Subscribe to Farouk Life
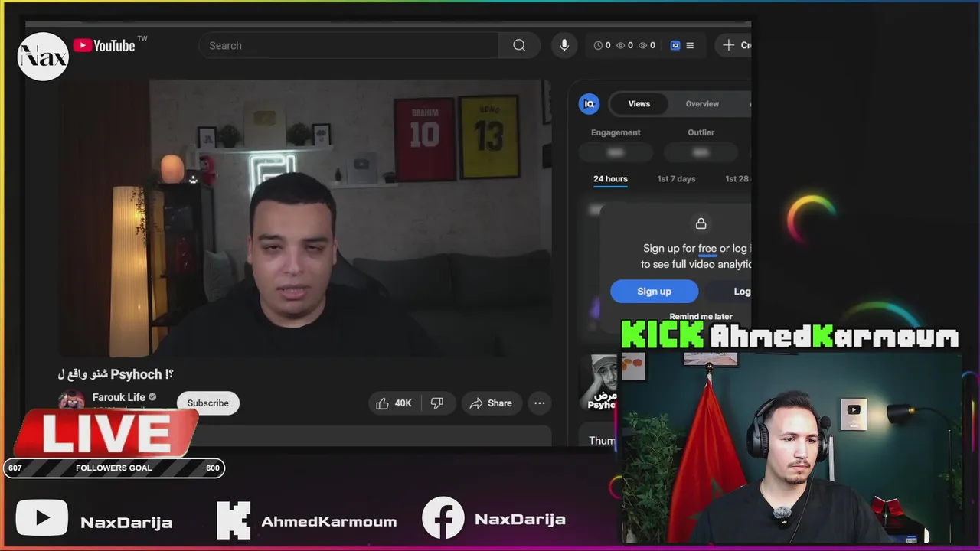The image size is (980, 551). click(x=208, y=403)
